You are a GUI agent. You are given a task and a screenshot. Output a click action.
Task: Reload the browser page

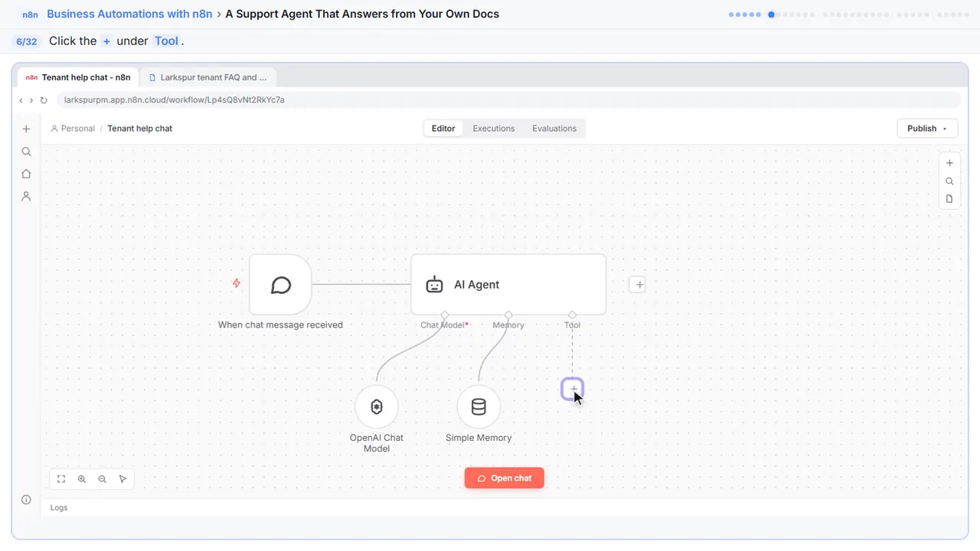coord(44,100)
